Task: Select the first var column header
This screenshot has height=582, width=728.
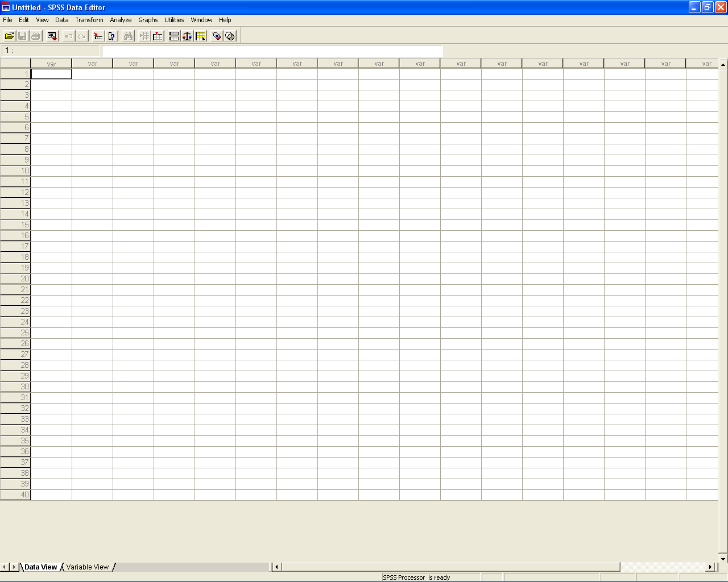Action: pos(51,64)
